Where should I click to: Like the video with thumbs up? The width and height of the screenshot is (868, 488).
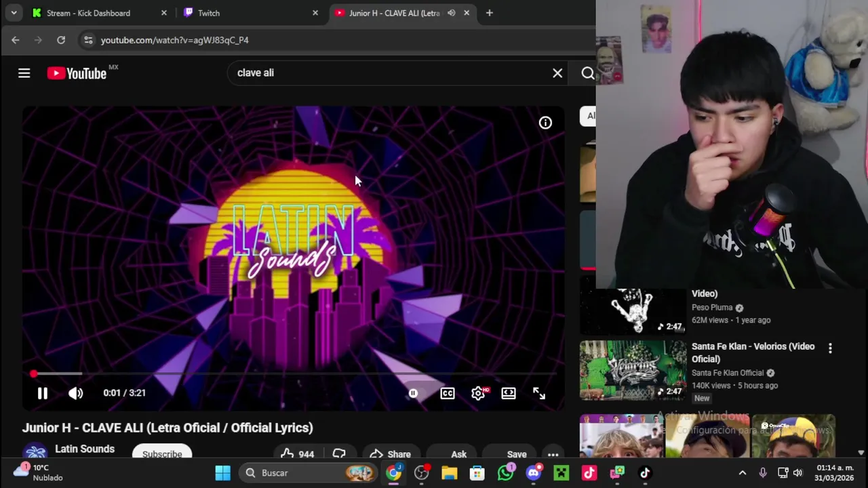coord(298,455)
